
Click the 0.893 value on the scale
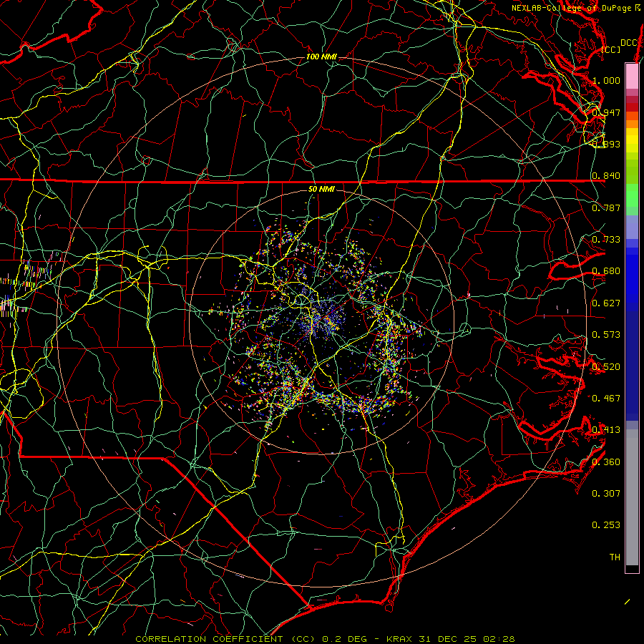(606, 144)
